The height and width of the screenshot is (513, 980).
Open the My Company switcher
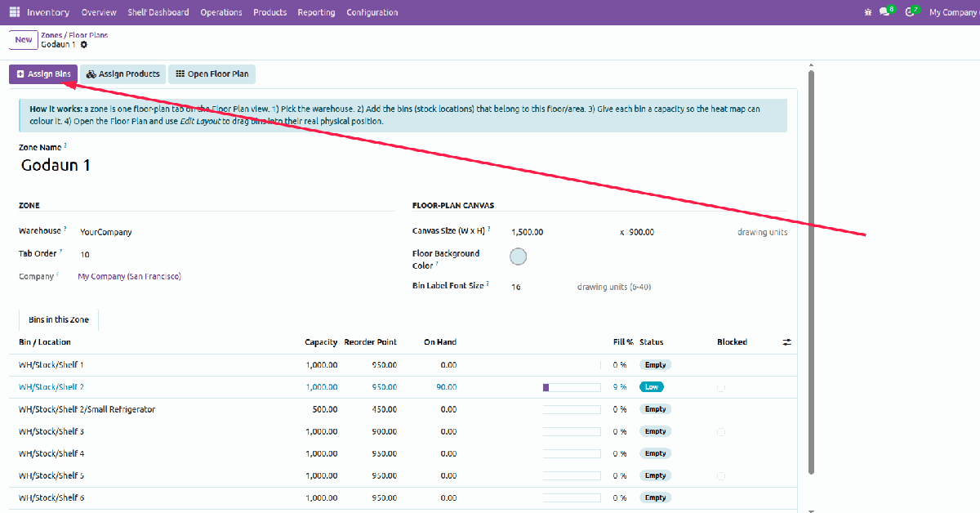(952, 12)
